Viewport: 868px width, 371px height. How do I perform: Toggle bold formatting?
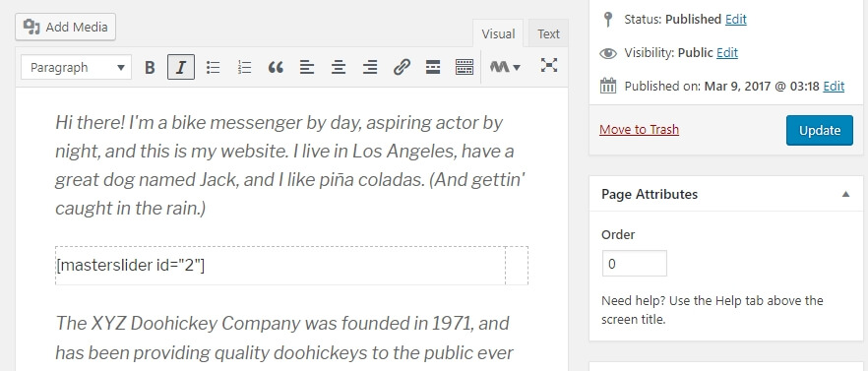(149, 67)
